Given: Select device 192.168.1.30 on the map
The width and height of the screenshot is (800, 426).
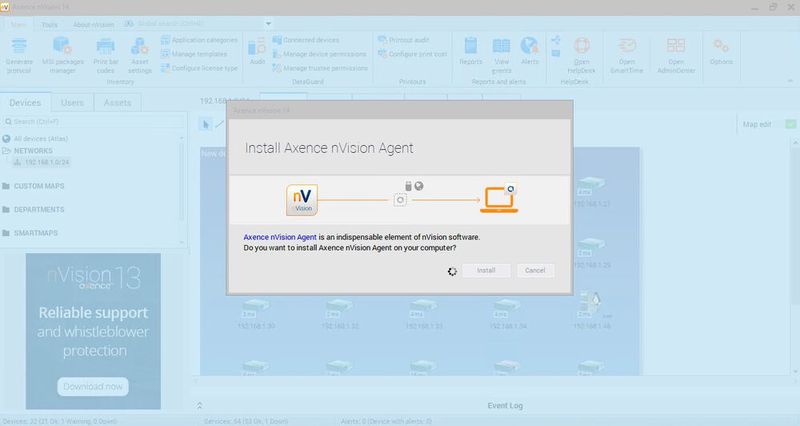Looking at the screenshot, I should tap(256, 314).
